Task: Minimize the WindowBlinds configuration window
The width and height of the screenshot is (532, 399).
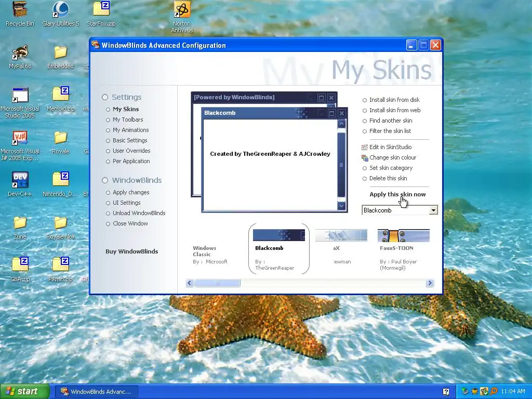Action: click(x=411, y=45)
